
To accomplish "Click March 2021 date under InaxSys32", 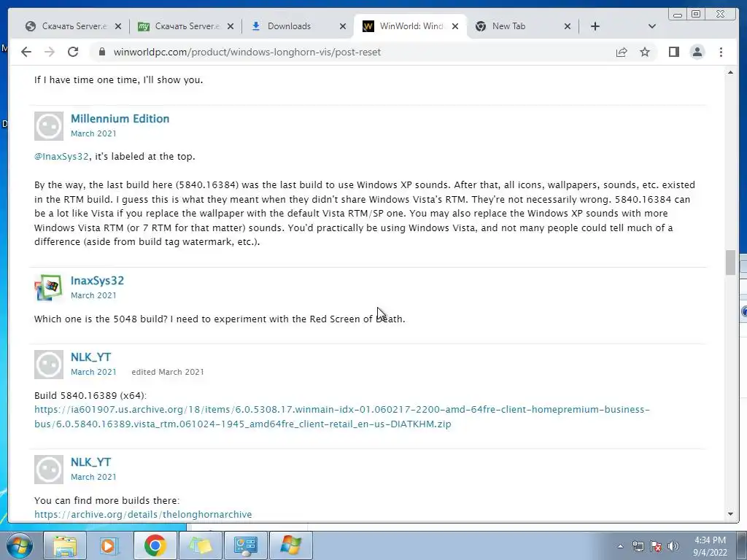I will (93, 295).
